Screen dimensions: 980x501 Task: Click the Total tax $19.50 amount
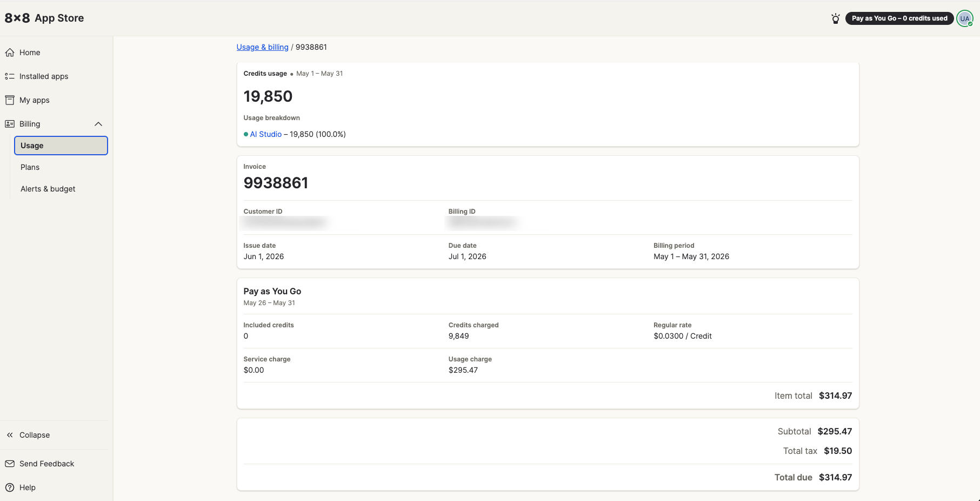[838, 451]
